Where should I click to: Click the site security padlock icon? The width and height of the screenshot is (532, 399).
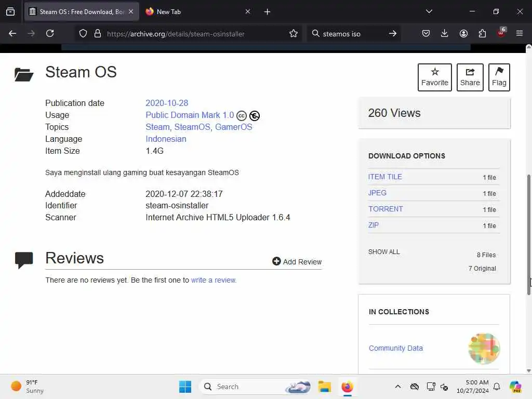(98, 33)
